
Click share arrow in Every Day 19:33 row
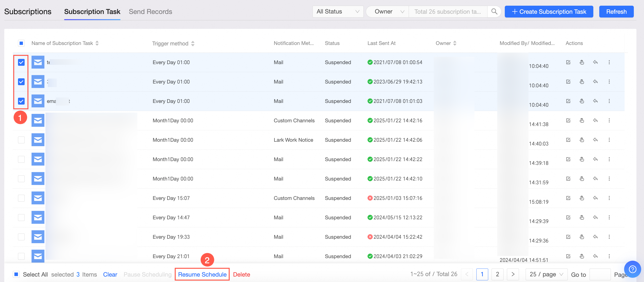click(595, 237)
